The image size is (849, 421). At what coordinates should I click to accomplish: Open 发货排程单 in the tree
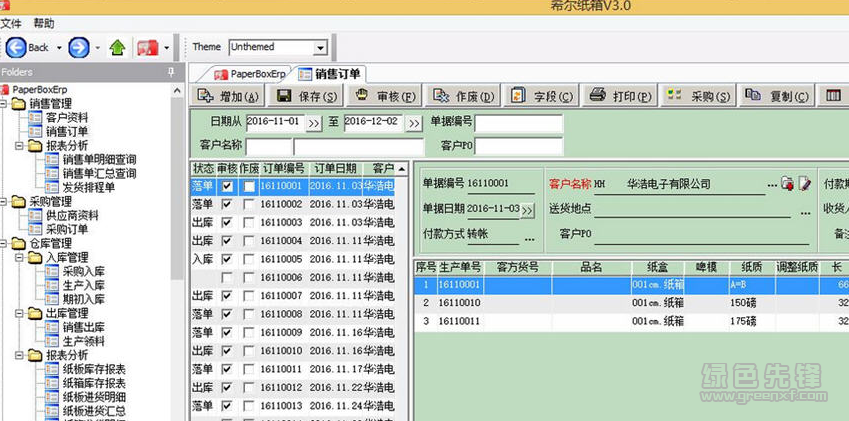coord(88,188)
